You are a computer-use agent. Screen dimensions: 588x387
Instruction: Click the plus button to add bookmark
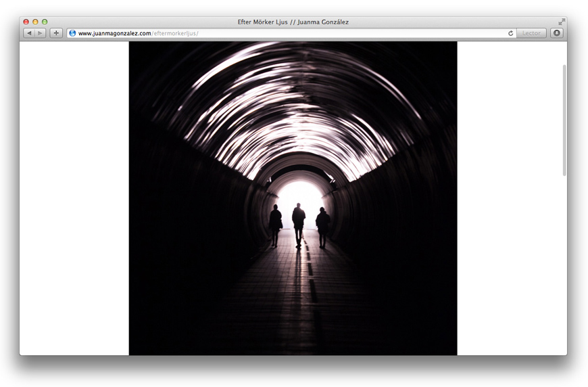pyautogui.click(x=56, y=33)
